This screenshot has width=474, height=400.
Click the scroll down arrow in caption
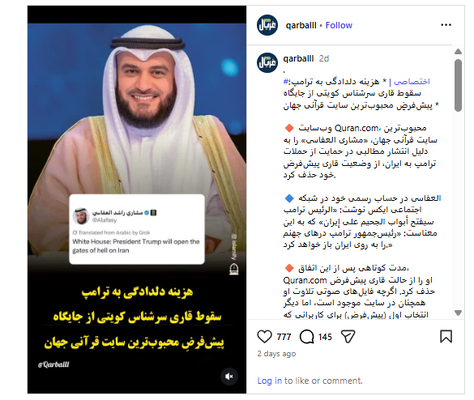[458, 313]
